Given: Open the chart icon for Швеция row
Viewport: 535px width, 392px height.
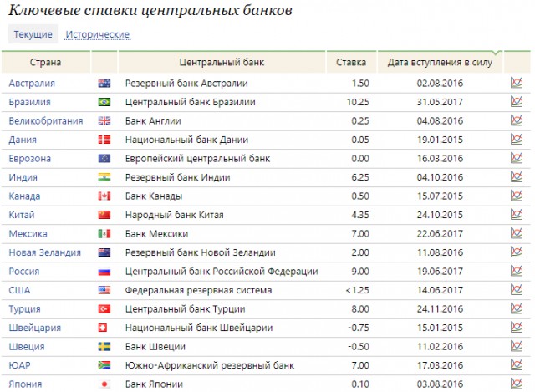Looking at the screenshot, I should [x=517, y=346].
